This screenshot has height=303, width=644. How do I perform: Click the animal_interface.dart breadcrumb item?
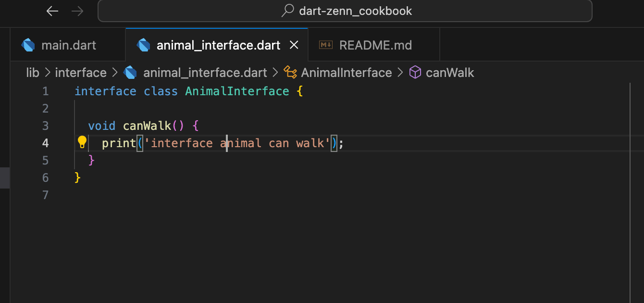[x=205, y=73]
